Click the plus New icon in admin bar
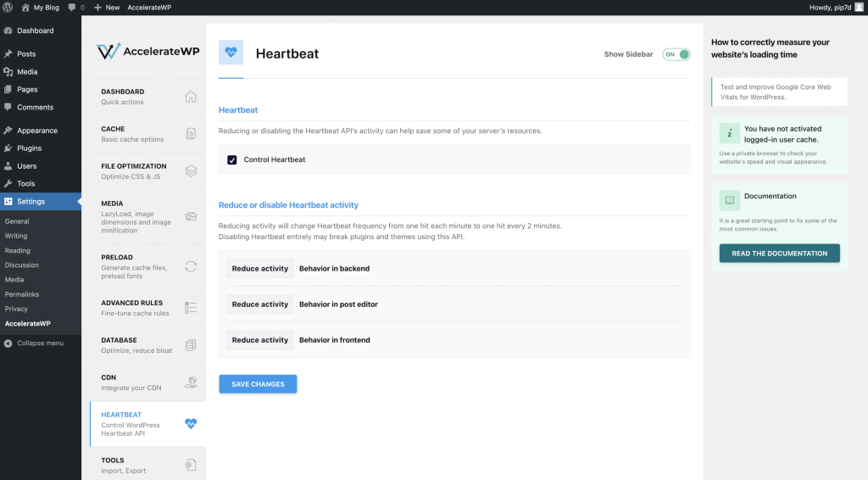Viewport: 868px width, 480px height. coord(97,7)
